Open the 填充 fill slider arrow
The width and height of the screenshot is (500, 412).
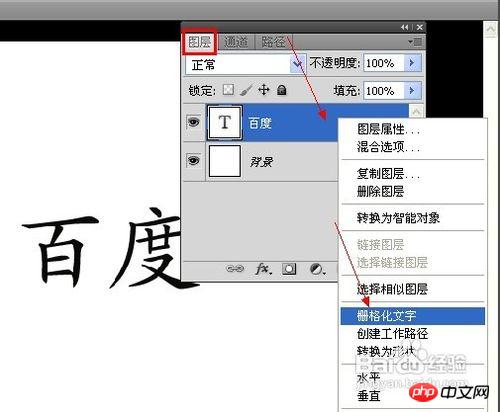[x=412, y=90]
